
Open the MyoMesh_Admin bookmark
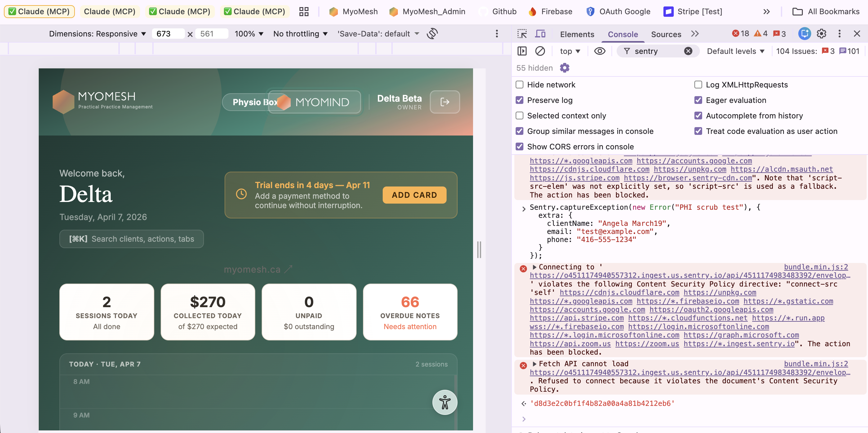(427, 12)
